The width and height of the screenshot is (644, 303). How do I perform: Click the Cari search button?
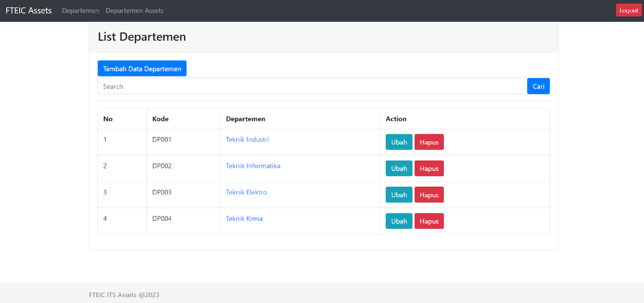coord(538,86)
